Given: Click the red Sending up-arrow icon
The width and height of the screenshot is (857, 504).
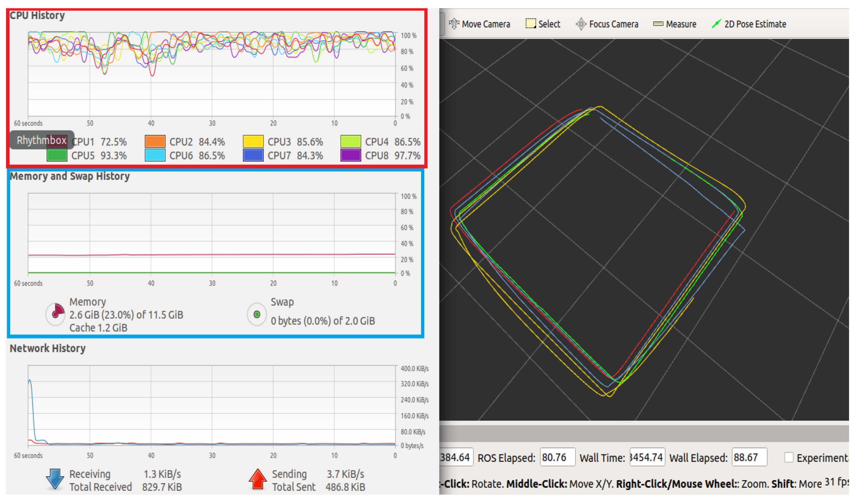Looking at the screenshot, I should click(257, 479).
